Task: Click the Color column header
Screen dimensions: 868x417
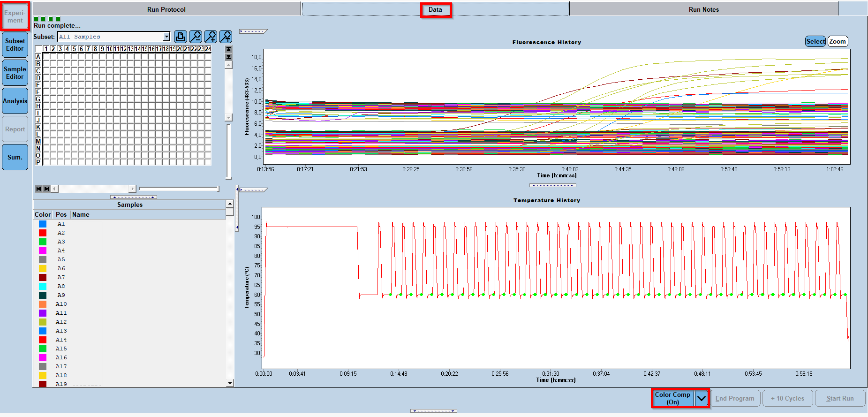Action: [x=43, y=214]
